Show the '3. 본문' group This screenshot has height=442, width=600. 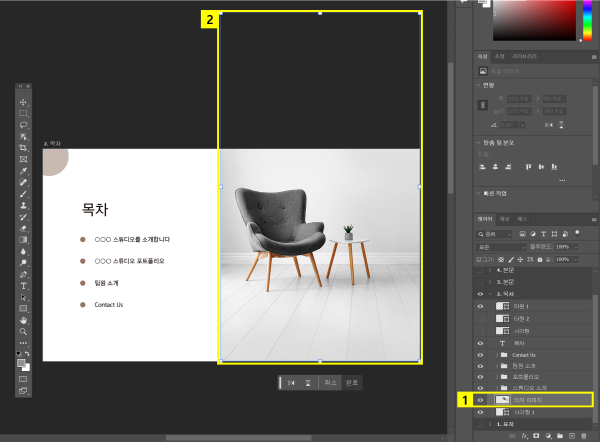[480, 282]
